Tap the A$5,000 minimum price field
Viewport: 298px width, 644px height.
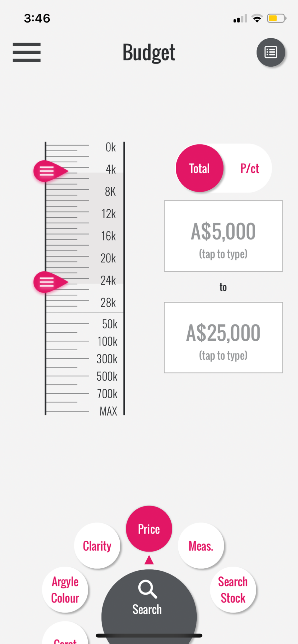click(x=223, y=236)
